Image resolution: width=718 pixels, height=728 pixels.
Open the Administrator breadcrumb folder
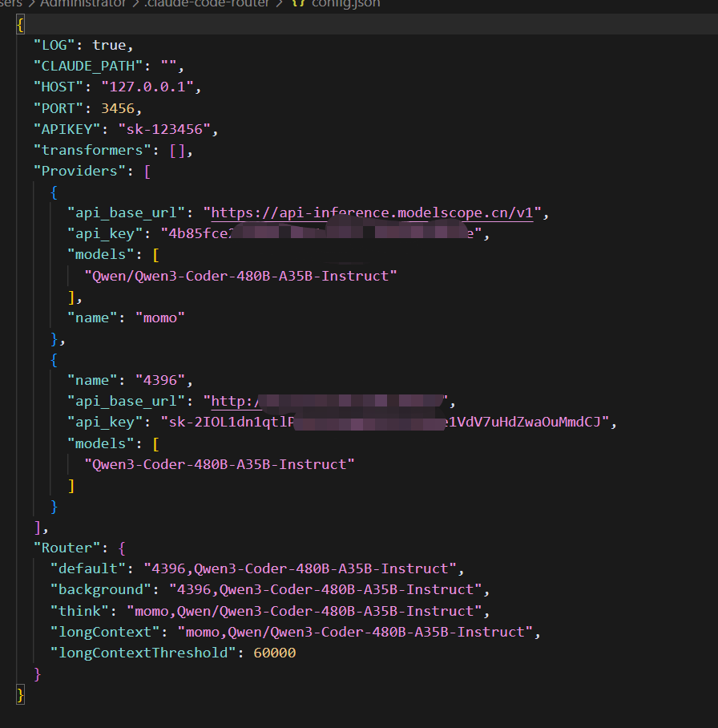83,3
